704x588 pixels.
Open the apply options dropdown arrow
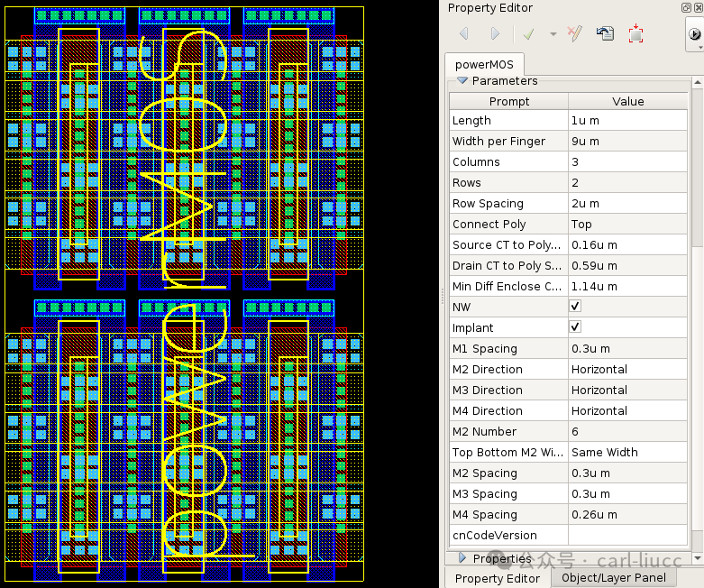tap(553, 34)
